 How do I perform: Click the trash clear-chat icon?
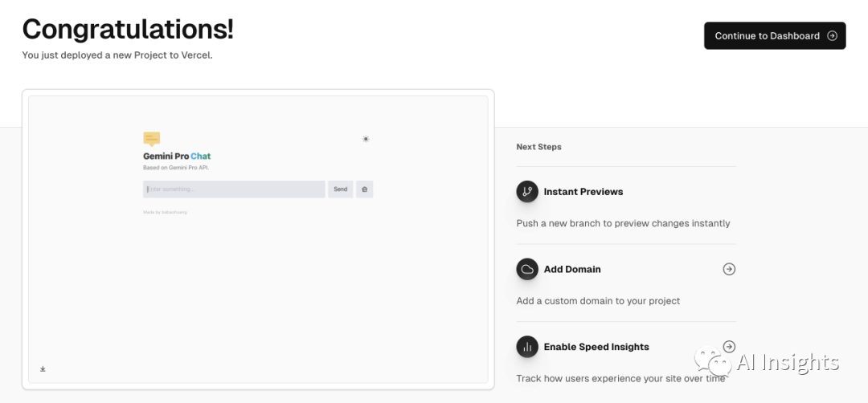click(x=364, y=189)
